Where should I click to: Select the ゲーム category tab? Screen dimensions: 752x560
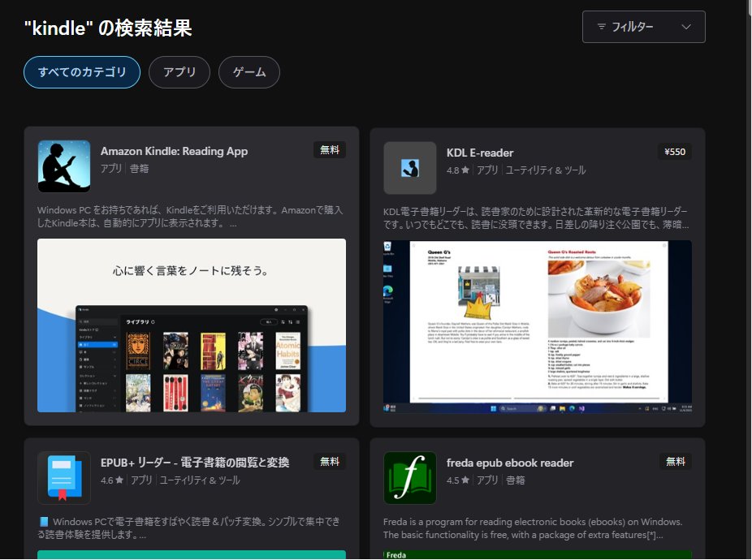[249, 72]
